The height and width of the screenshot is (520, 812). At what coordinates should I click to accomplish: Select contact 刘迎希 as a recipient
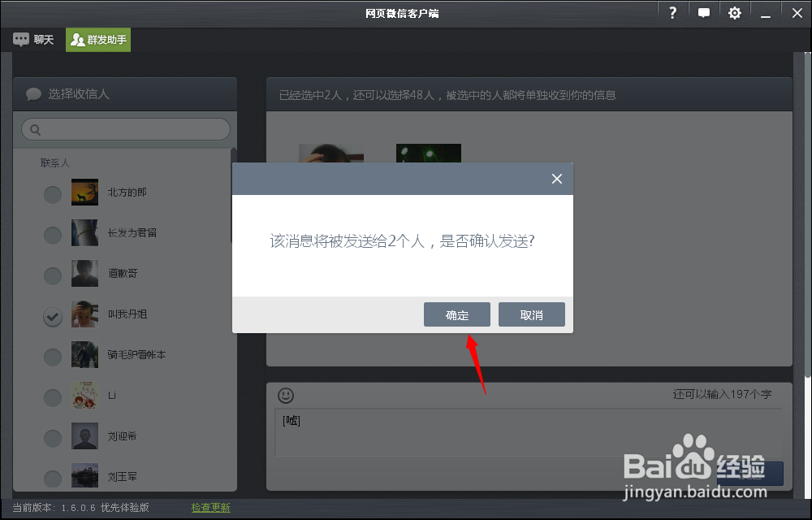(52, 436)
